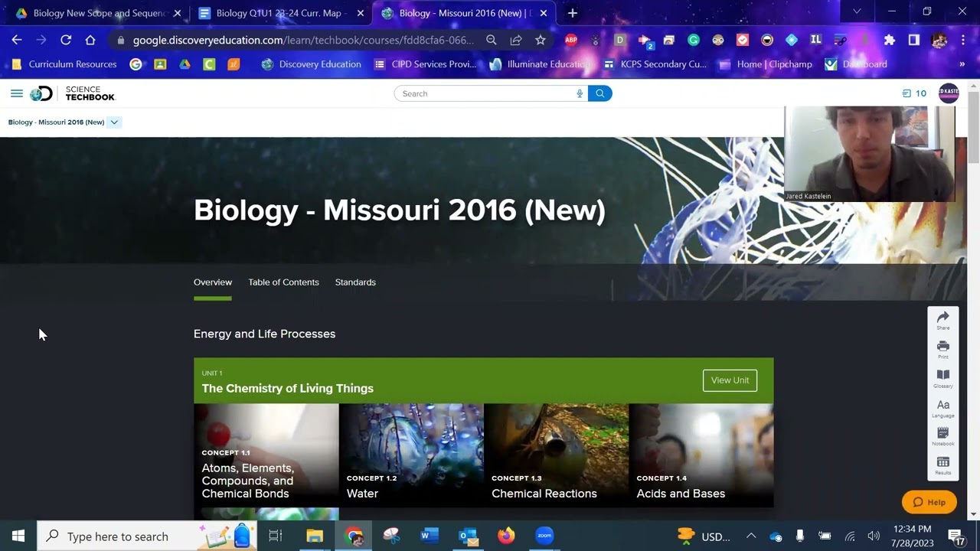Switch to the Overview tab
This screenshot has width=980, height=551.
click(213, 282)
